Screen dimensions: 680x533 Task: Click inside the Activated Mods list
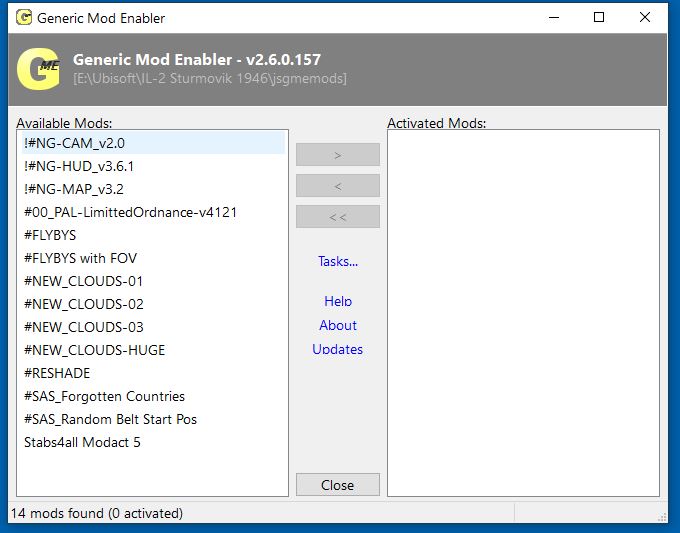(523, 313)
